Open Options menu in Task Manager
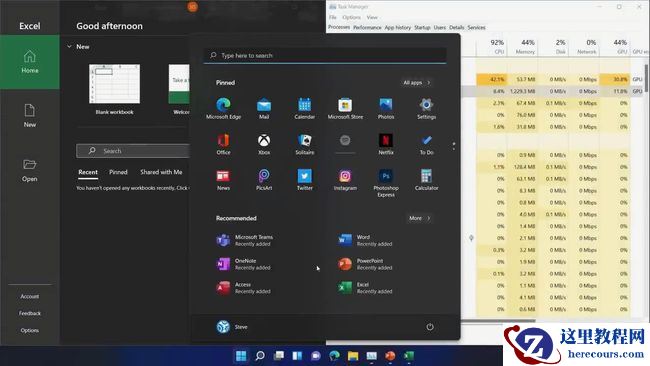 (x=352, y=17)
